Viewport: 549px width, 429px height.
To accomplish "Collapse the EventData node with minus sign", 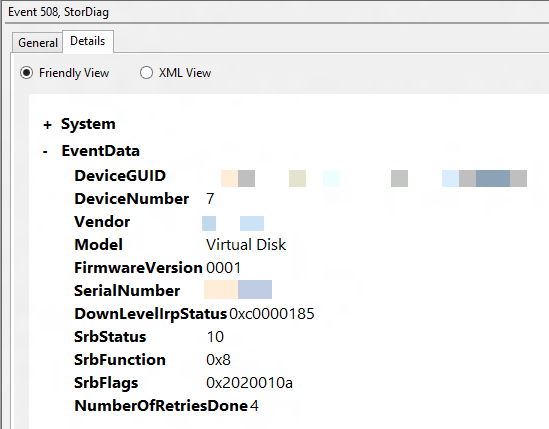I will (45, 152).
